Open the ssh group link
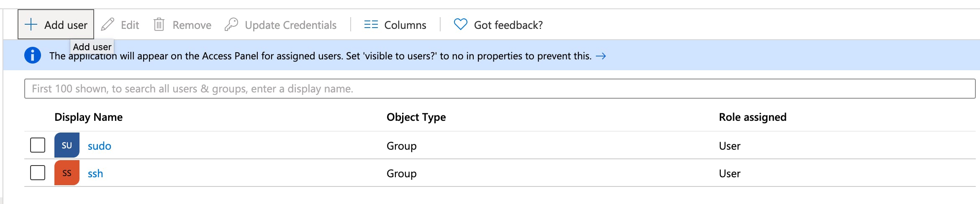Image resolution: width=980 pixels, height=204 pixels. 95,173
